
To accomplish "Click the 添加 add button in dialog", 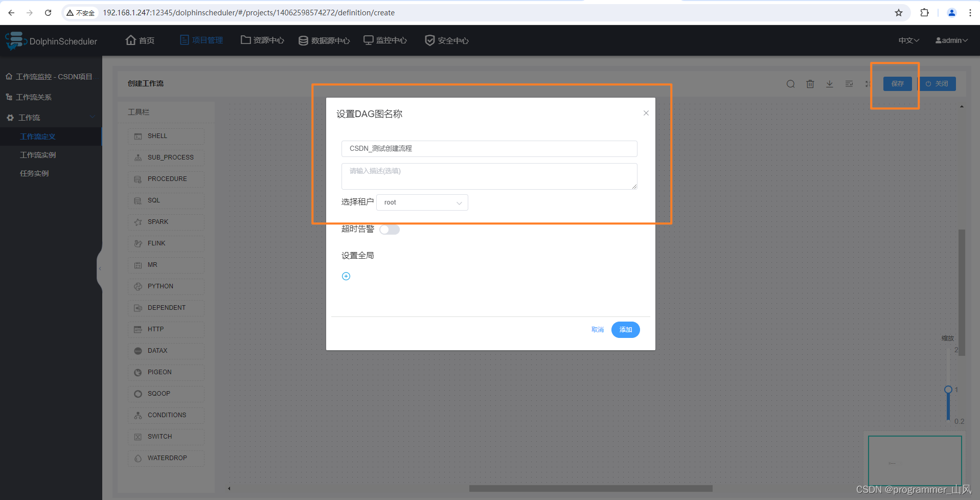I will tap(626, 330).
